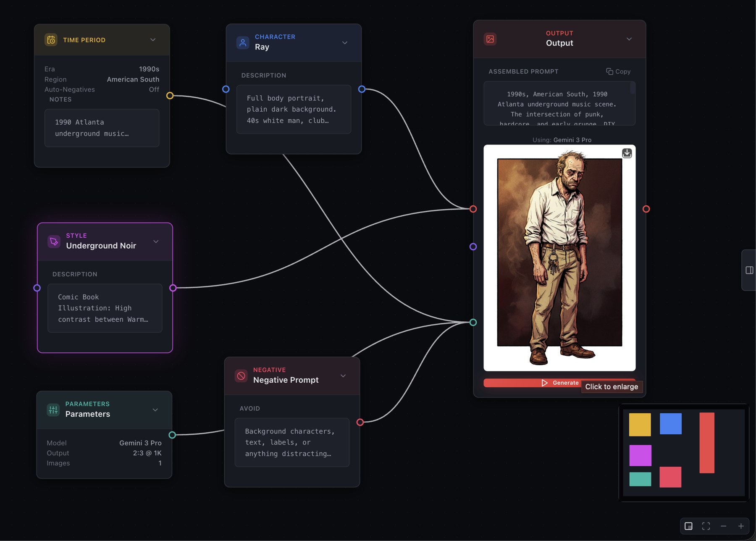
Task: Click the blue node in minimap
Action: tap(670, 423)
